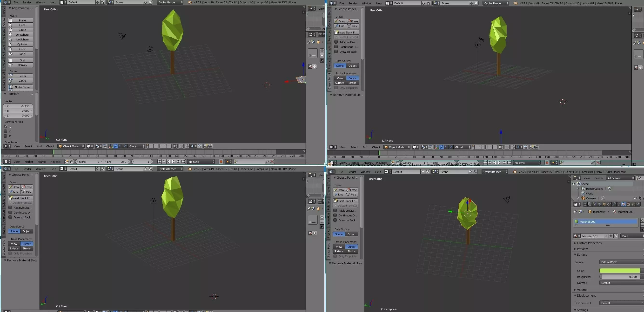Switch to Create tab in top-left tool shelf

(4, 21)
